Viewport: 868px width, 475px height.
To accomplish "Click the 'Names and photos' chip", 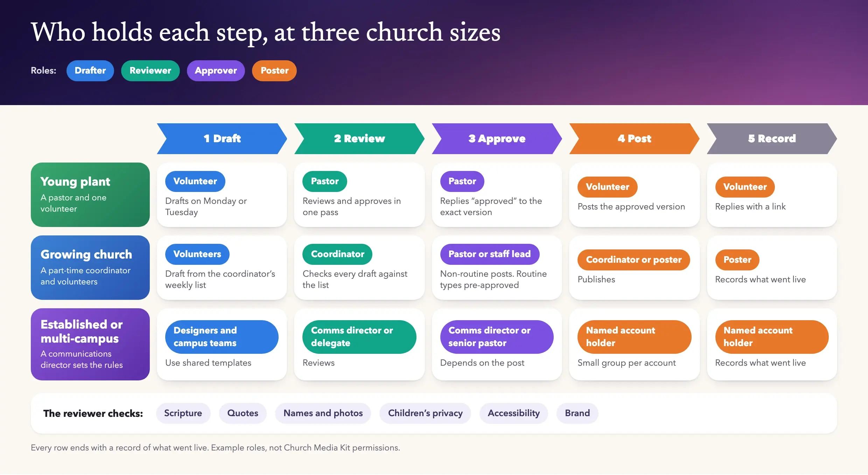I will 323,413.
